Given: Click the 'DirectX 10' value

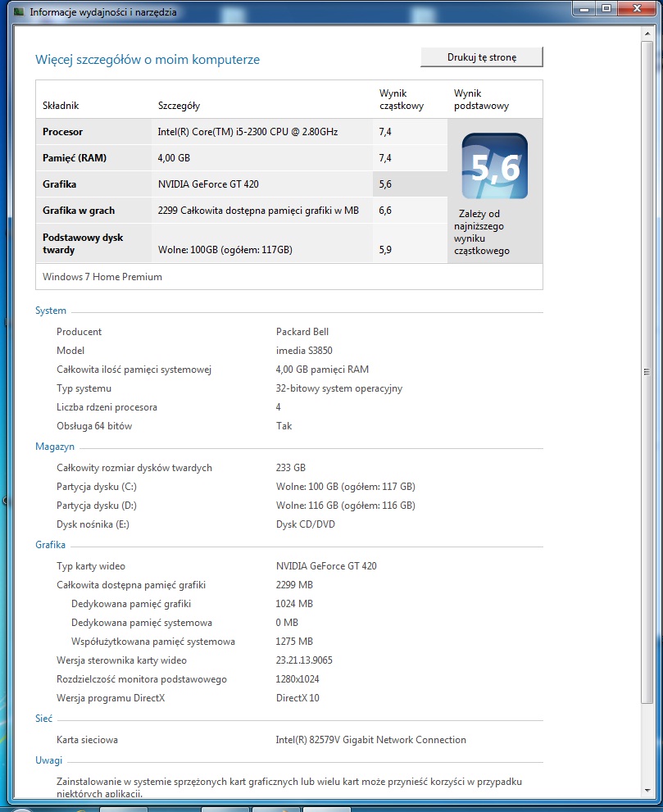Looking at the screenshot, I should [297, 697].
